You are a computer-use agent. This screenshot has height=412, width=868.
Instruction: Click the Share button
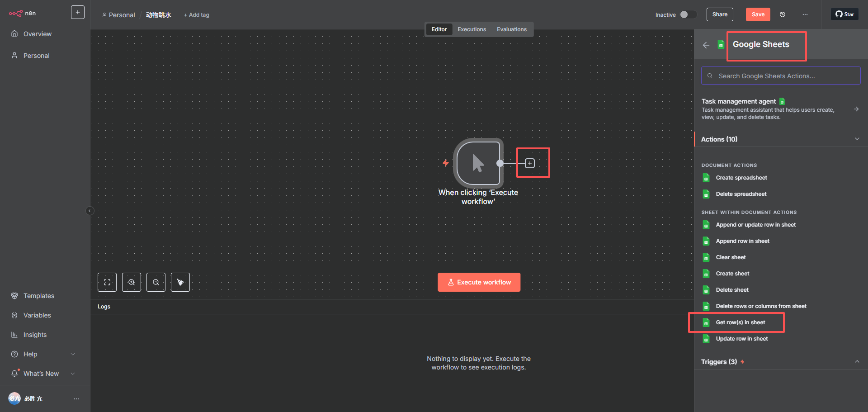tap(720, 14)
